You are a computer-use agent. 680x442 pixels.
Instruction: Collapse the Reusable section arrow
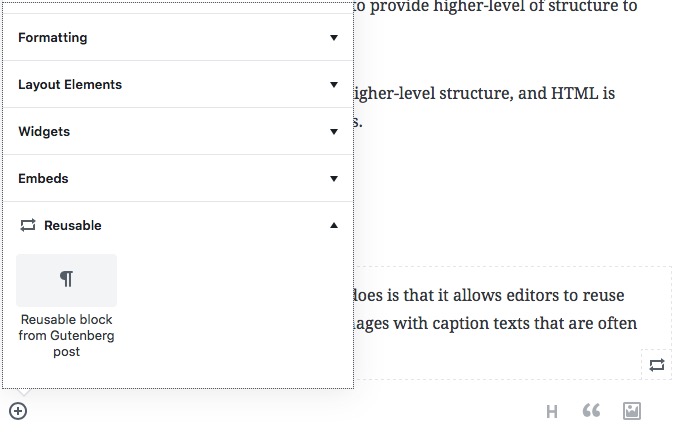pyautogui.click(x=333, y=225)
